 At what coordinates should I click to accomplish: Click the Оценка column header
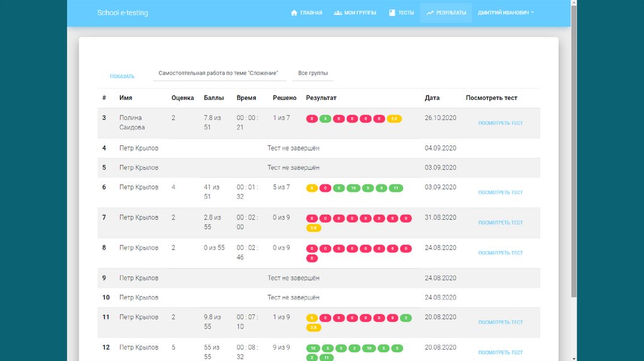click(x=182, y=98)
